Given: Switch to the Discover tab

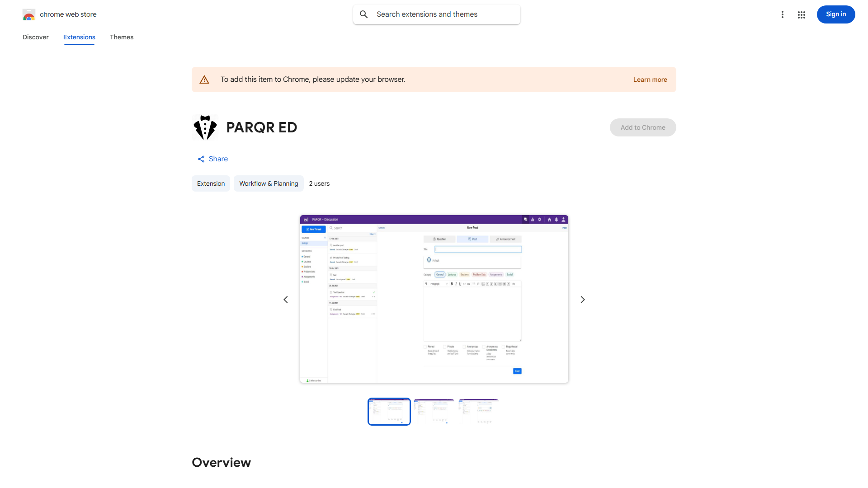Looking at the screenshot, I should pyautogui.click(x=35, y=37).
